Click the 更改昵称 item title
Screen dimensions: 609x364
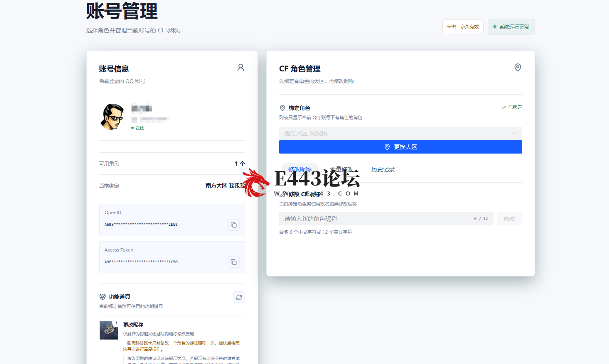point(133,325)
